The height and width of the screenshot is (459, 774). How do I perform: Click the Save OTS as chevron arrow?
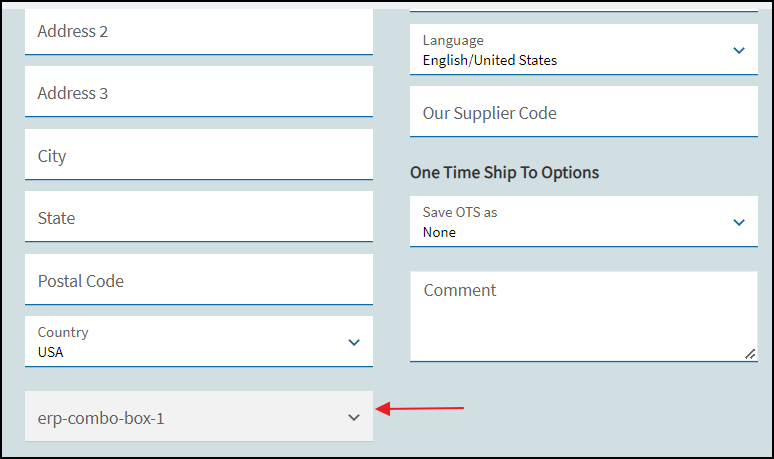point(739,222)
